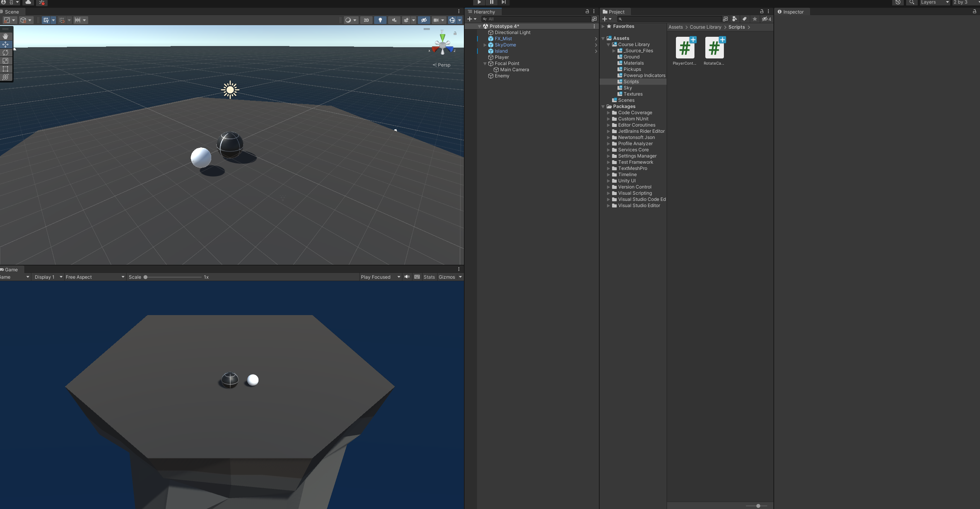Click the scene orientation gizmo
This screenshot has width=980, height=509.
coord(442,45)
